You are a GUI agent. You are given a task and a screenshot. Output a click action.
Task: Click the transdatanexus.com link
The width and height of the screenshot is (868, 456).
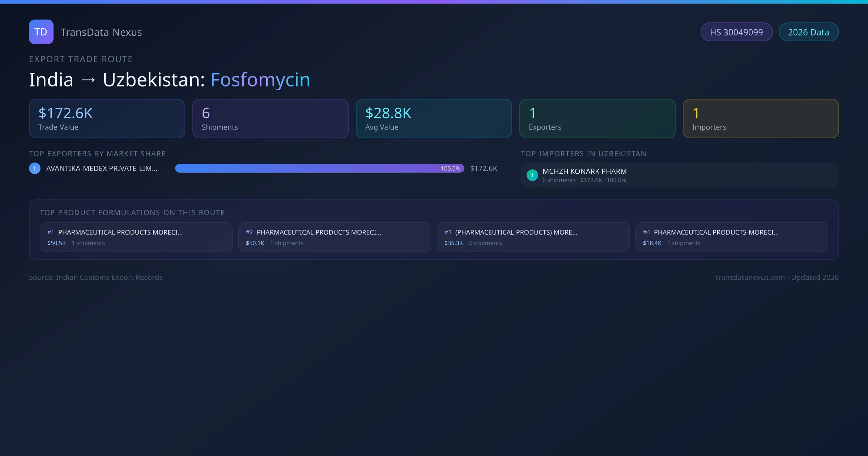pyautogui.click(x=750, y=277)
